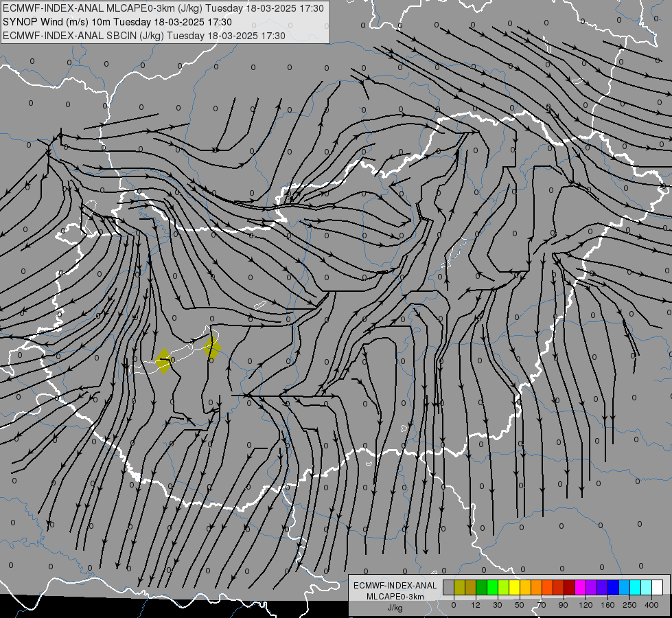This screenshot has height=618, width=672.
Task: Select the legend scale tick label '70'
Action: pyautogui.click(x=542, y=605)
